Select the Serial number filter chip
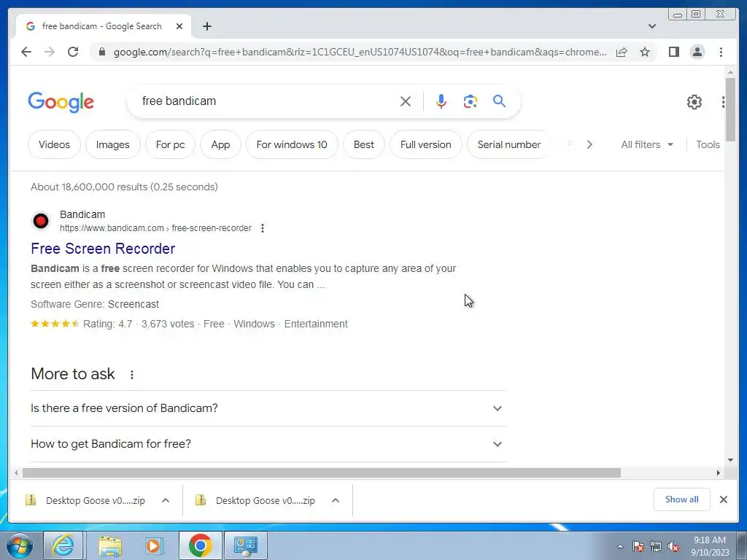This screenshot has height=560, width=747. [x=509, y=145]
